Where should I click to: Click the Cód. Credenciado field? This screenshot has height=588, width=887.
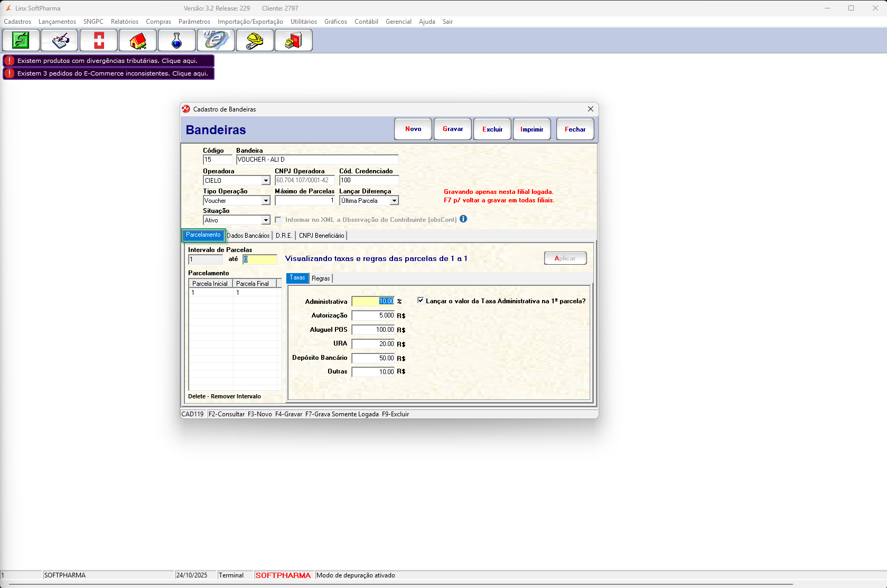click(x=369, y=180)
